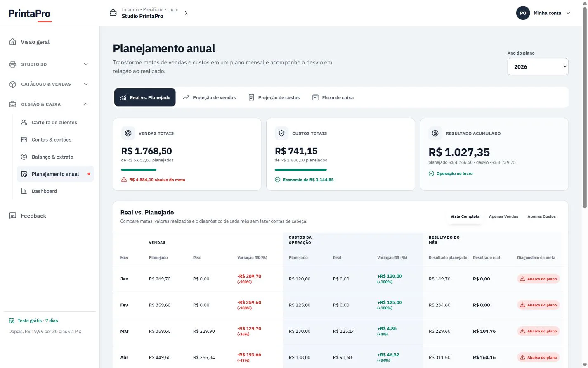Expand the CATÁLOGO & VENDAS section
Screen dimensions: 588x368
click(86, 84)
